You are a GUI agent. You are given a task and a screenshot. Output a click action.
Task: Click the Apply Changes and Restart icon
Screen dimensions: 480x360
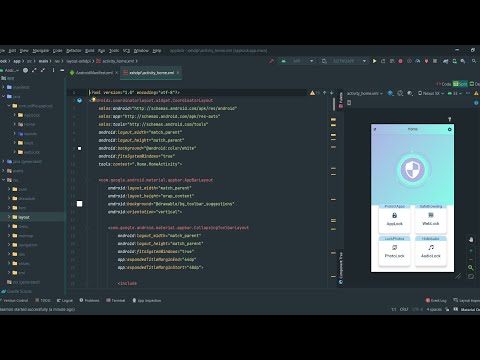coord(383,61)
